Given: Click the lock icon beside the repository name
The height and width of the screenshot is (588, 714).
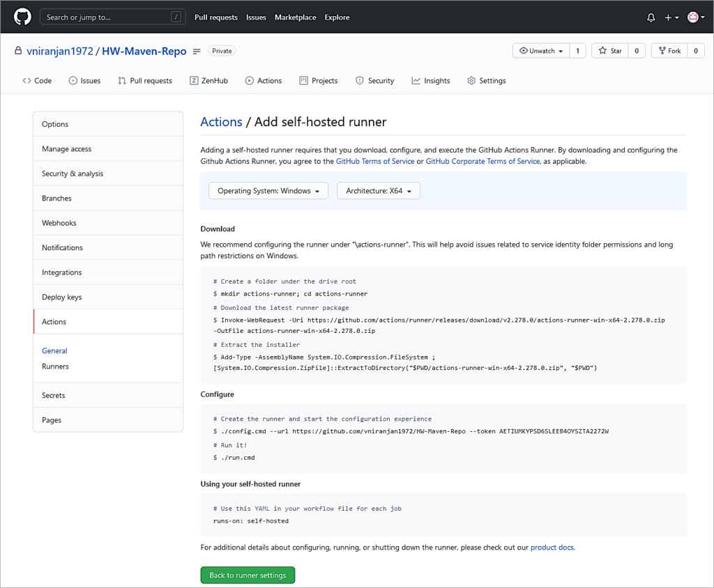Looking at the screenshot, I should click(18, 50).
